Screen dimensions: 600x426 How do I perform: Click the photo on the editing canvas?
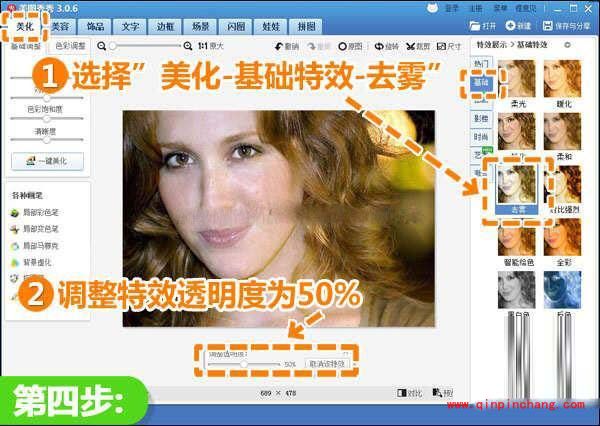(x=279, y=219)
